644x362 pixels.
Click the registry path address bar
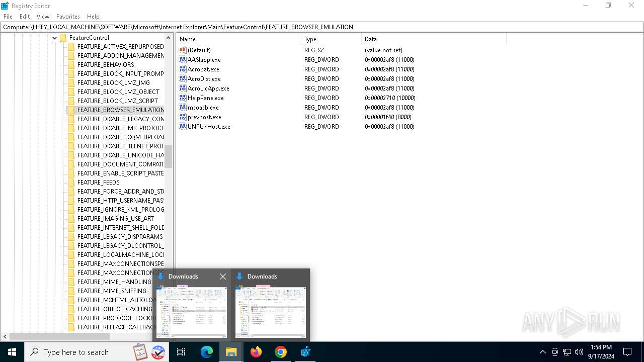[322, 27]
